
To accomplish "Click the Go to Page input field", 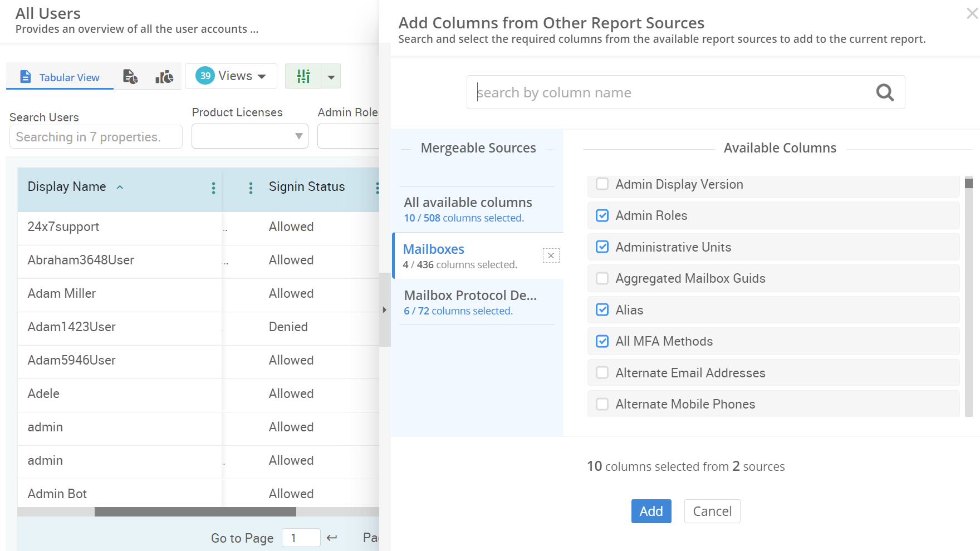I will (x=301, y=538).
